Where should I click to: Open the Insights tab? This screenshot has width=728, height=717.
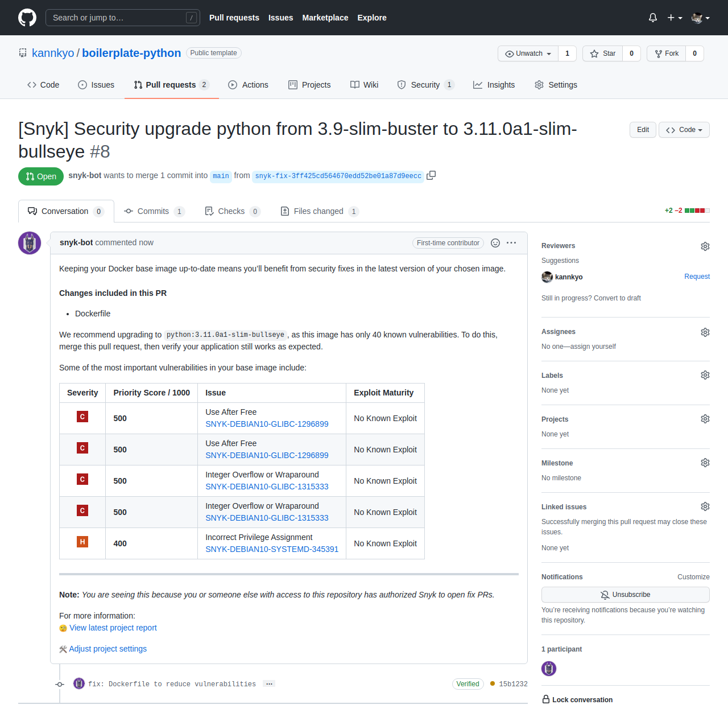[x=494, y=85]
